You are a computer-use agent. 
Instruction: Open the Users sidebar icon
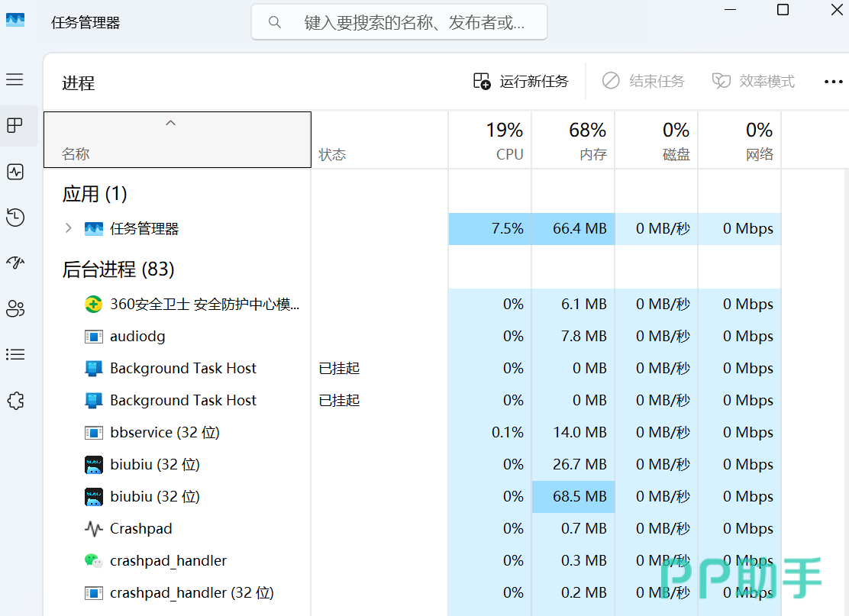[x=15, y=308]
